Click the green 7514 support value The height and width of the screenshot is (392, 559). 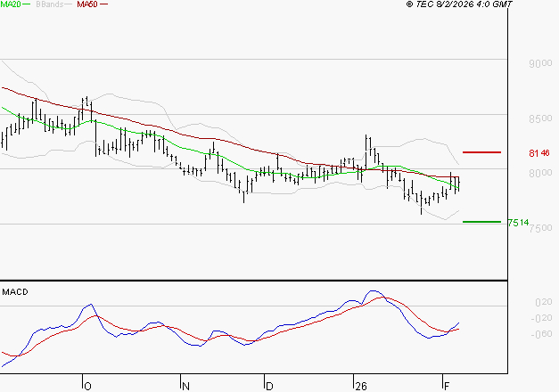518,223
